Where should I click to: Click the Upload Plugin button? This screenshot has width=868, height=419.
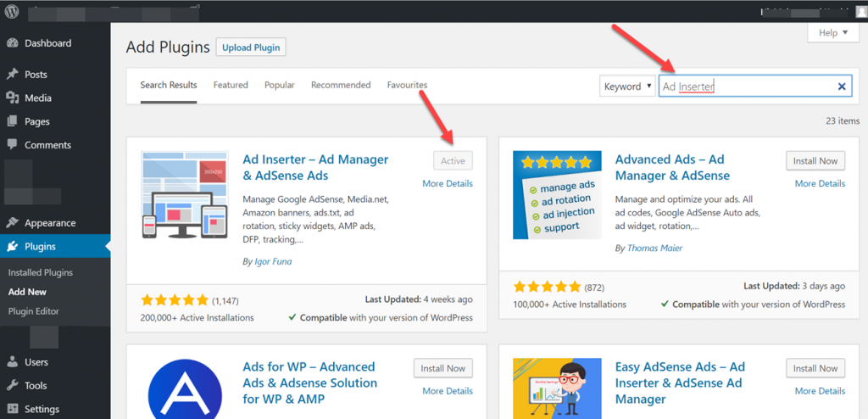pos(251,47)
